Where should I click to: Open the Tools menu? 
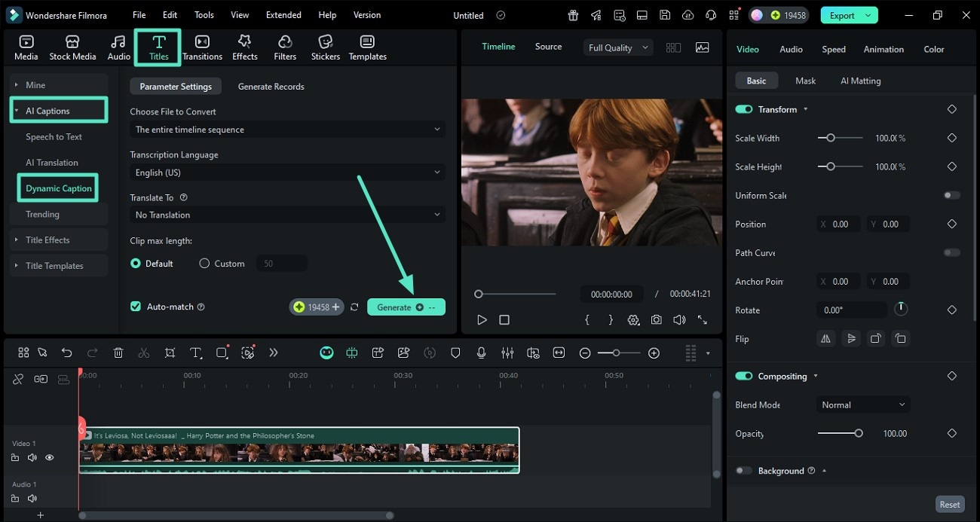pos(203,14)
